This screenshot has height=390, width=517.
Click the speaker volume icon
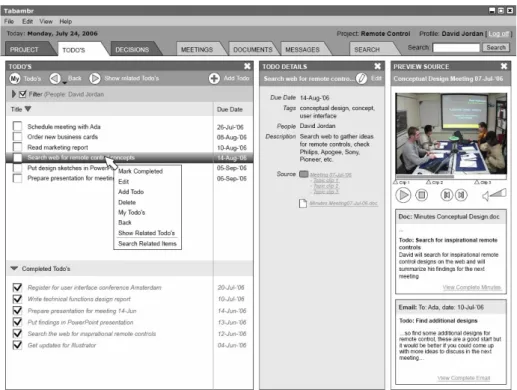coord(486,196)
